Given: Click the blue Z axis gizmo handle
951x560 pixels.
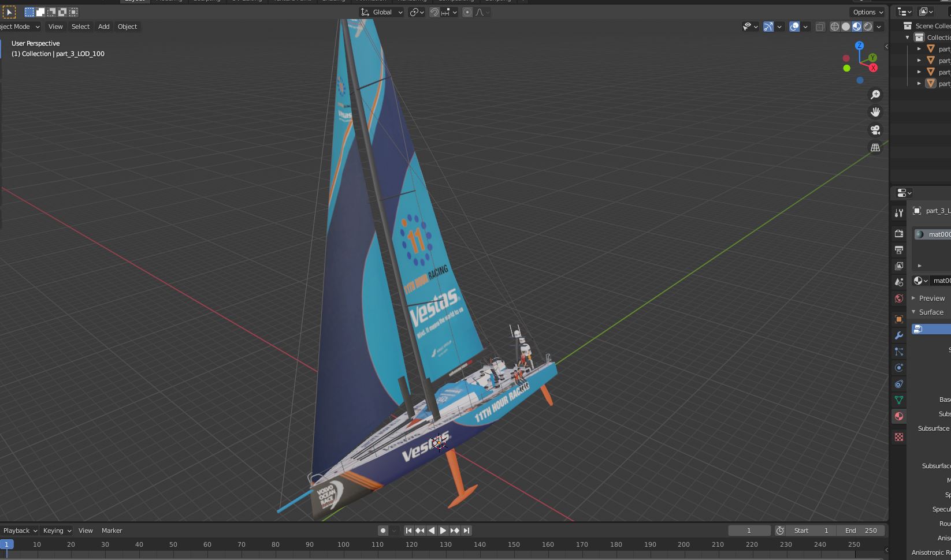Looking at the screenshot, I should [860, 46].
